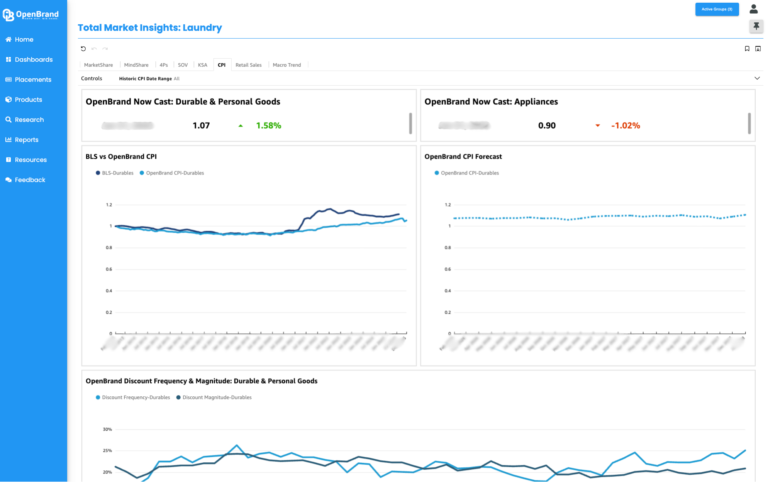Screen dimensions: 768x482
Task: Switch to the MindShare tab
Action: point(136,65)
